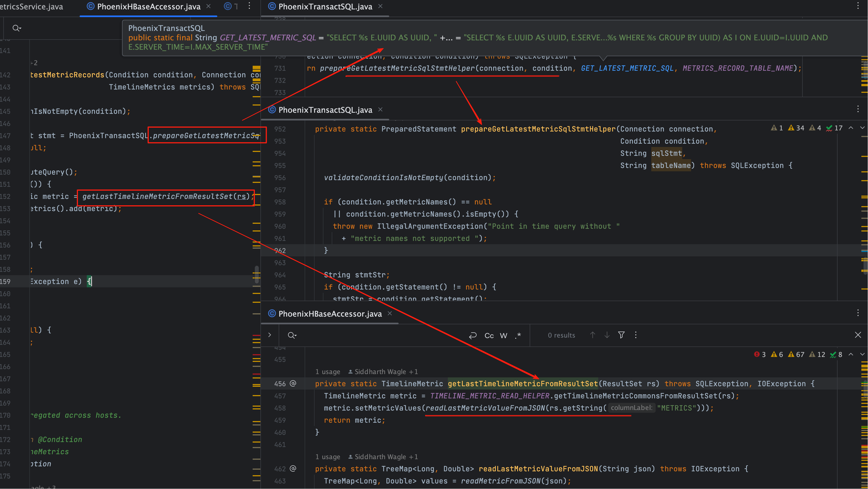Go to next search occurrence

coord(607,335)
